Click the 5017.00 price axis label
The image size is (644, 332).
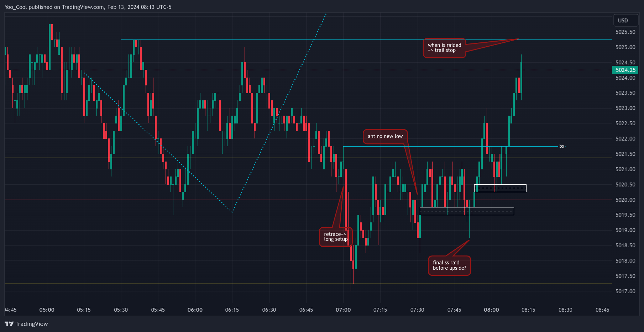click(x=625, y=291)
